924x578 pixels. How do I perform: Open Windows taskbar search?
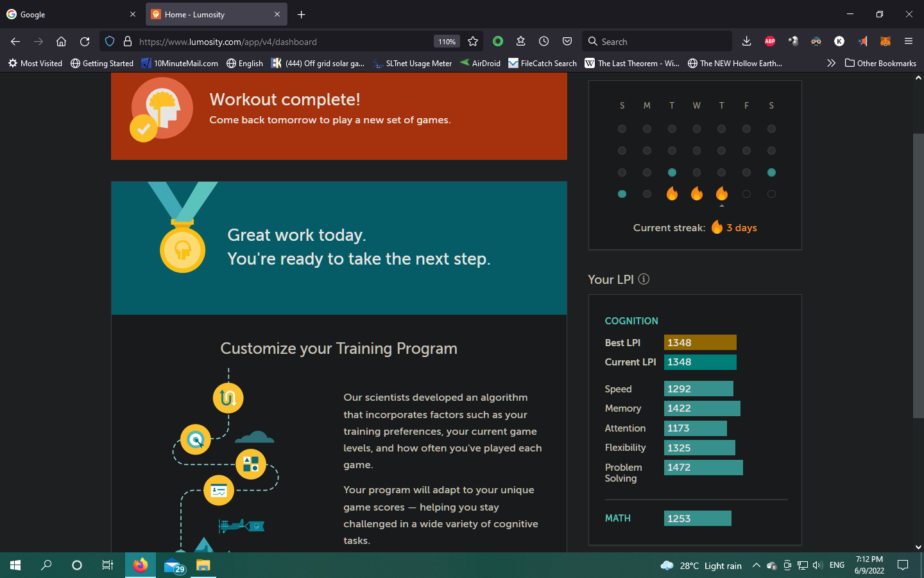point(46,565)
